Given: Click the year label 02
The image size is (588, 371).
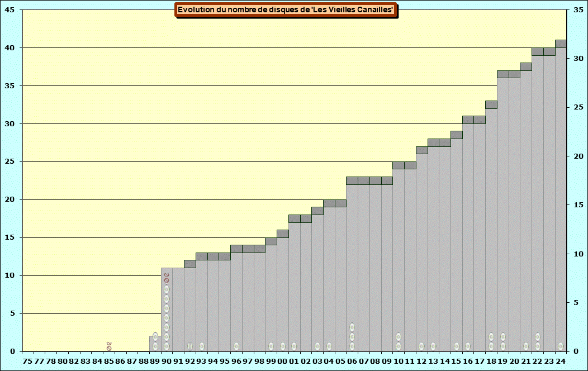Looking at the screenshot, I should (306, 362).
